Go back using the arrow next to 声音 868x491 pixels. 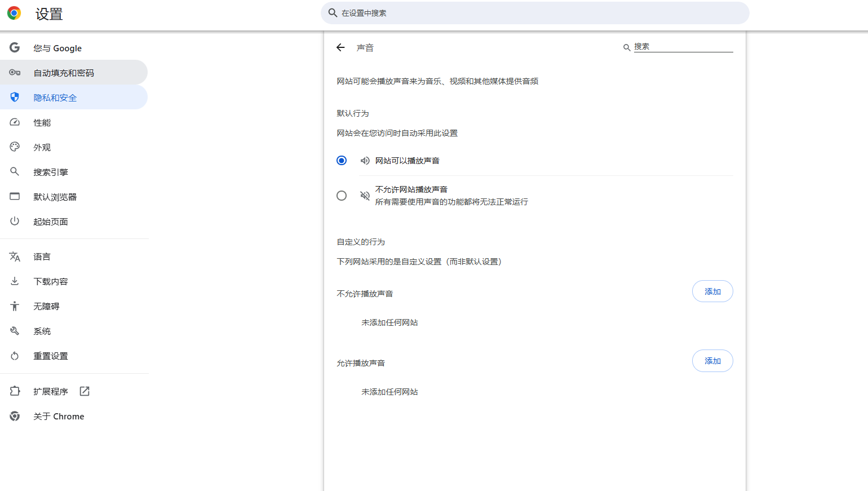tap(340, 47)
